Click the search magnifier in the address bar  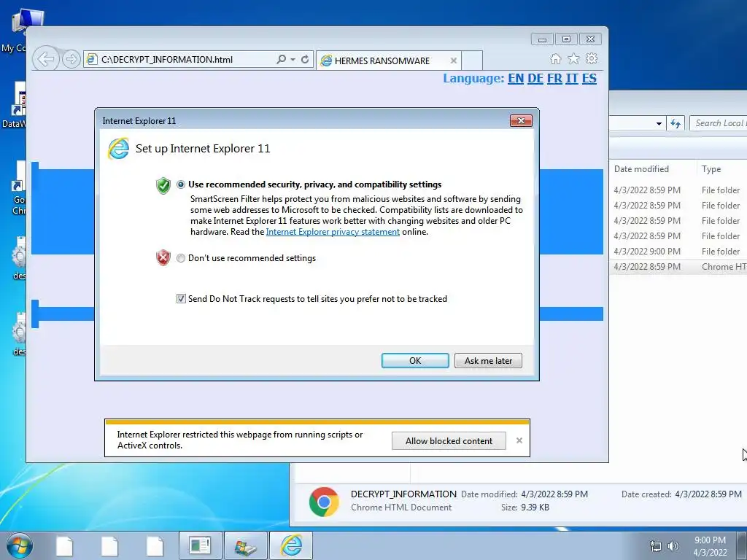click(x=281, y=60)
